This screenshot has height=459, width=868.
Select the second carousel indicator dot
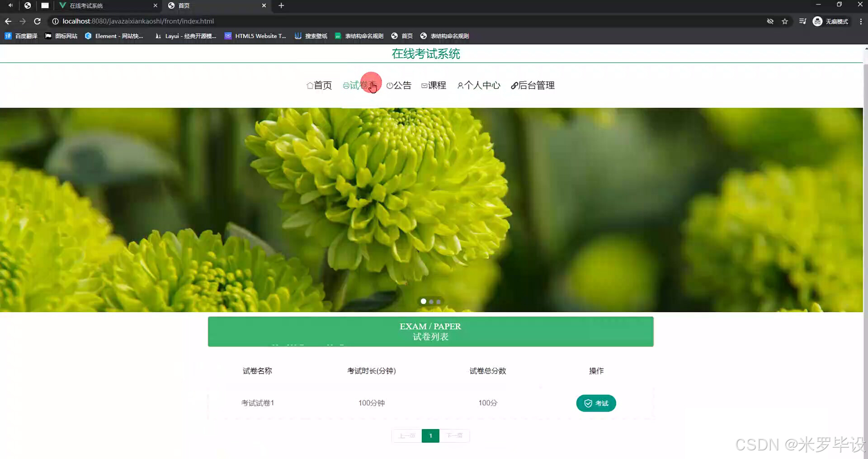coord(432,302)
